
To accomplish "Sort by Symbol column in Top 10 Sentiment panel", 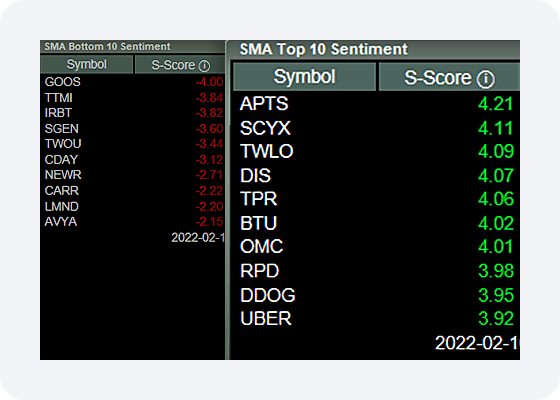I will coord(304,77).
